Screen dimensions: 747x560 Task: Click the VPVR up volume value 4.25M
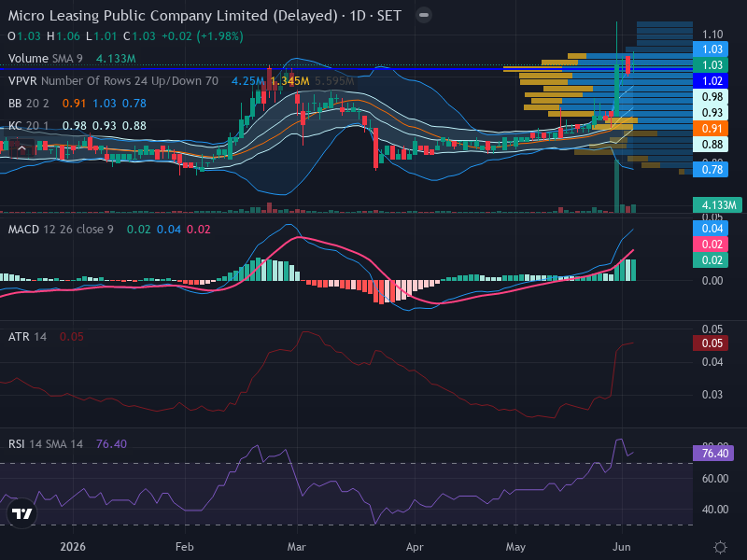247,81
